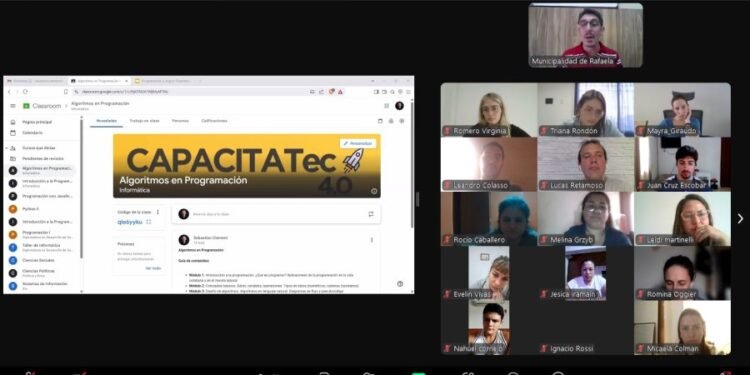Open the Personas tab
The height and width of the screenshot is (375, 750).
(x=180, y=121)
